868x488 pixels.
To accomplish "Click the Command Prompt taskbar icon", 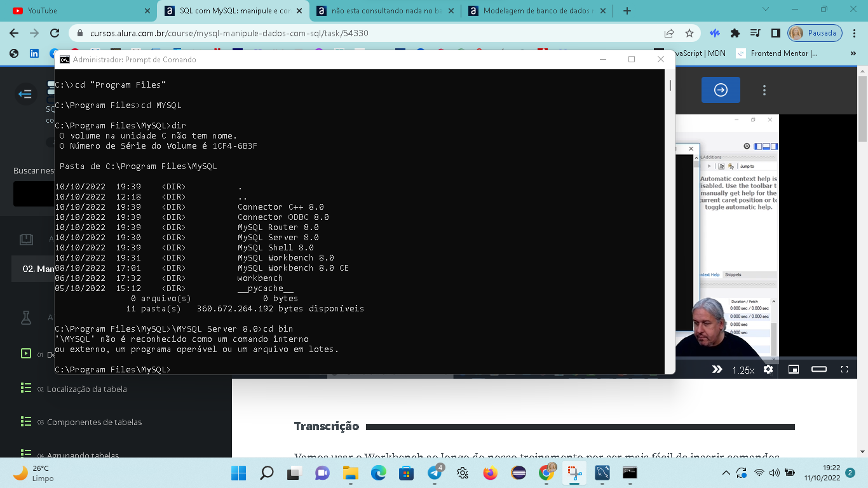I will click(630, 473).
